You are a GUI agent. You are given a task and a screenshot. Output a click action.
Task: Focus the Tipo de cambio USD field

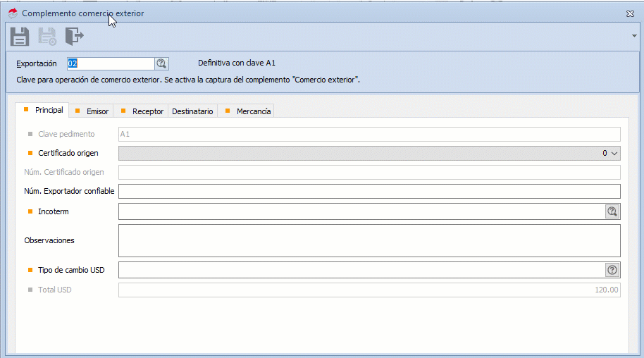click(361, 270)
